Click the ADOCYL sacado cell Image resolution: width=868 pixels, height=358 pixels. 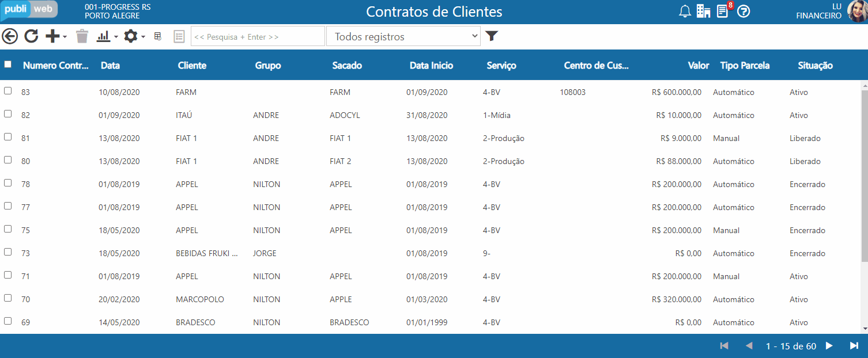(x=345, y=115)
